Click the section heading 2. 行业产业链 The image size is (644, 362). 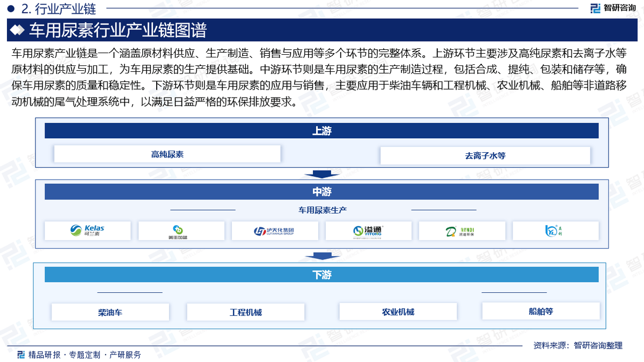click(x=59, y=9)
